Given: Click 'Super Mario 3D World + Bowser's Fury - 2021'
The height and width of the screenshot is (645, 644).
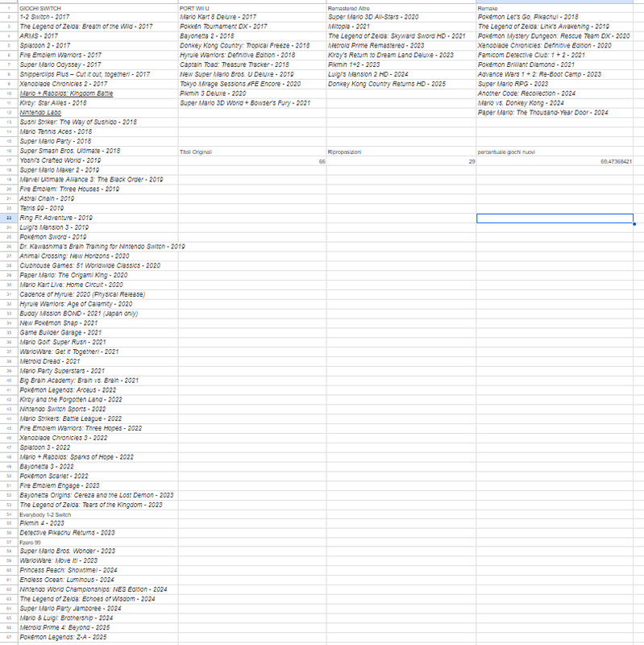Looking at the screenshot, I should (x=252, y=103).
